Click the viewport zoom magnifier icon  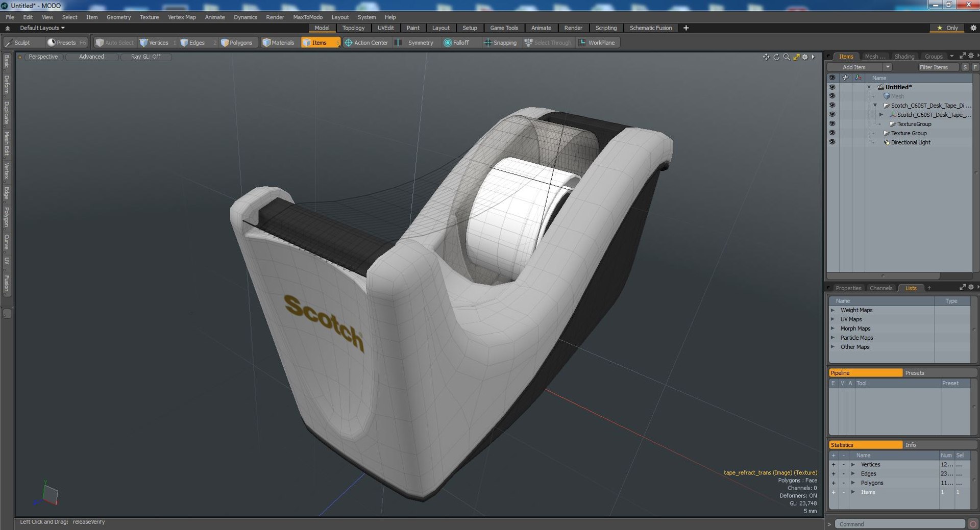(787, 57)
